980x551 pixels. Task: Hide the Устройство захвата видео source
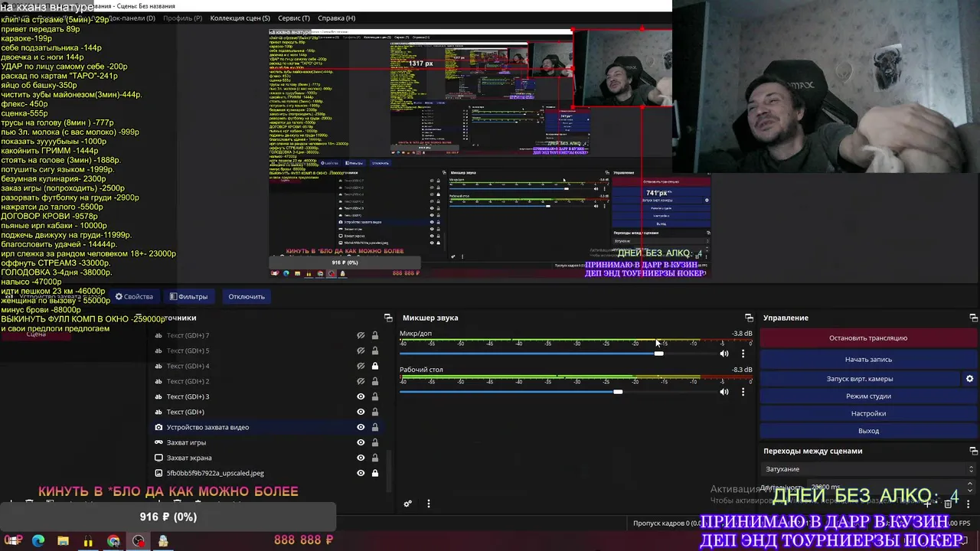click(361, 427)
